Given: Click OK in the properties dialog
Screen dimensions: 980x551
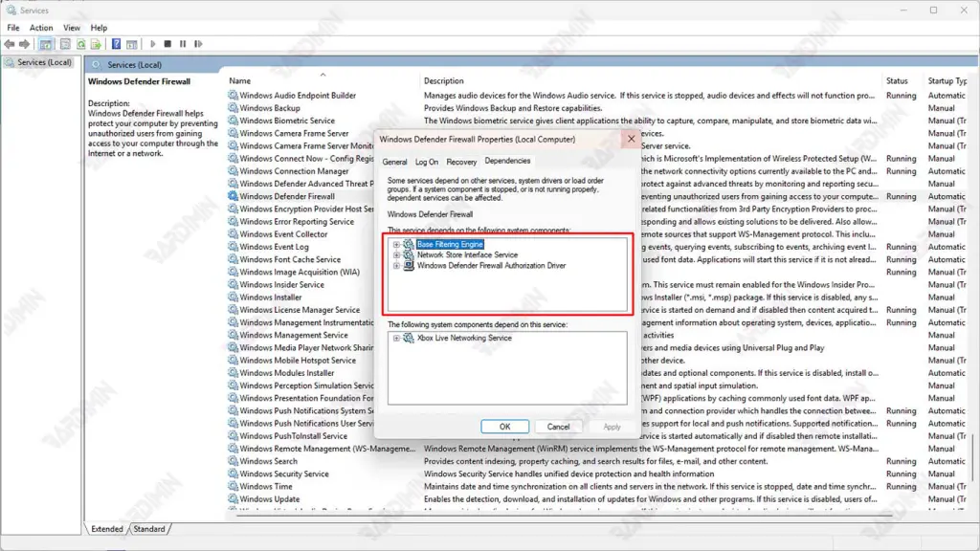Looking at the screenshot, I should coord(505,427).
